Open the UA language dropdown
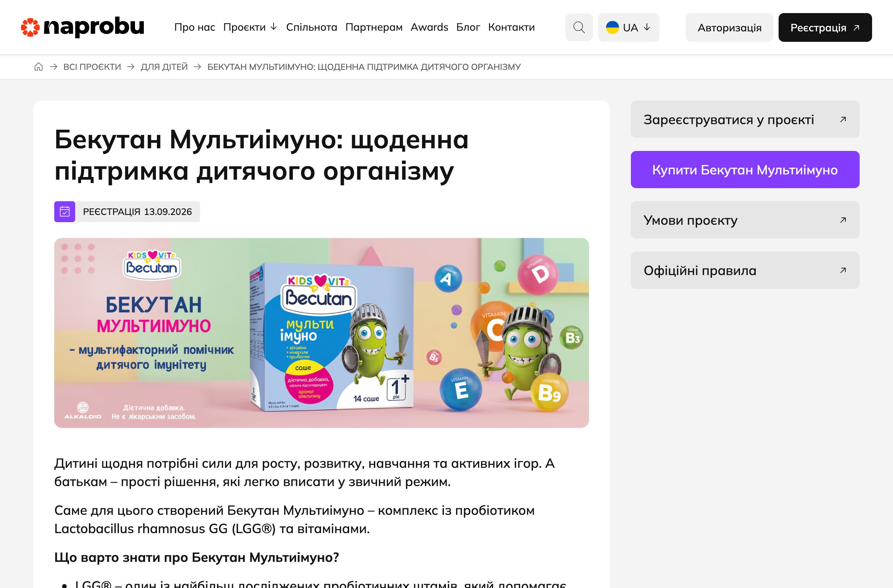 click(x=629, y=27)
